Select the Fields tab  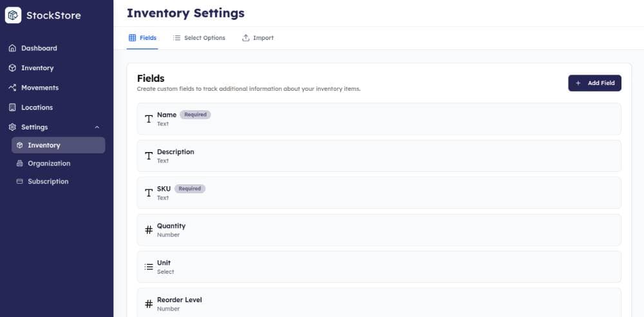142,38
